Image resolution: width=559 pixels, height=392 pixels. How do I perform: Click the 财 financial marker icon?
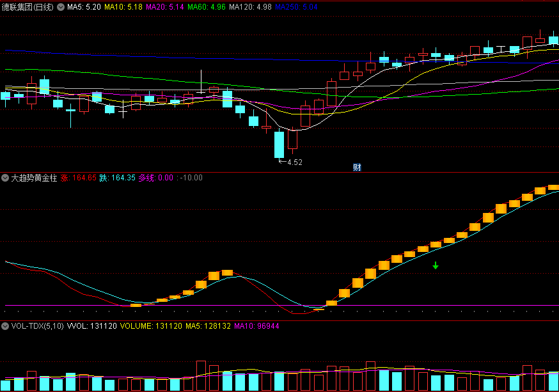click(357, 167)
